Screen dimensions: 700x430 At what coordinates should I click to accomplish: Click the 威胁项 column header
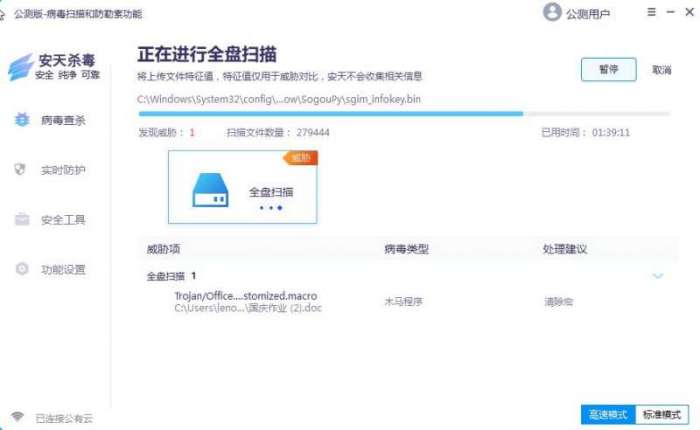click(163, 249)
